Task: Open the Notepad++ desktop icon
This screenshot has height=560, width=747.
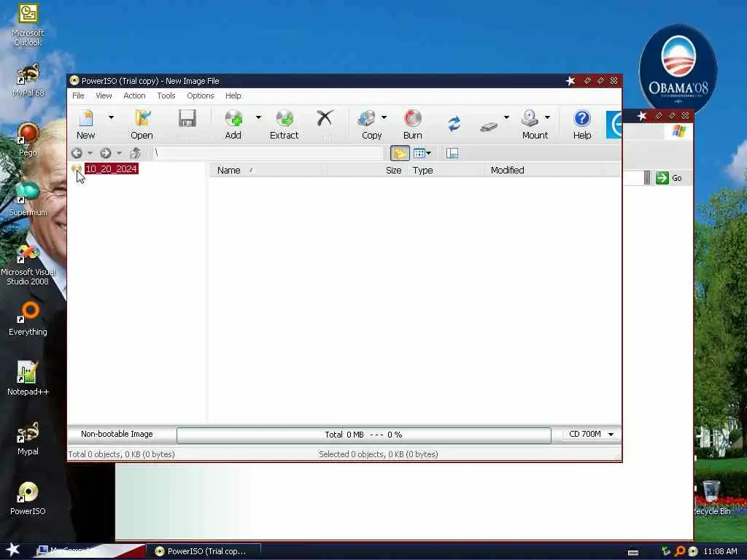Action: [x=28, y=378]
